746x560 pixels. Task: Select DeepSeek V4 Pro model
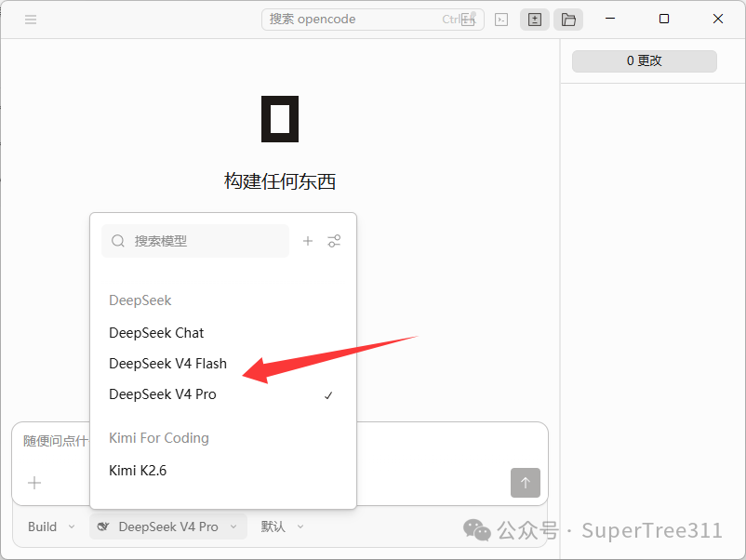point(222,394)
